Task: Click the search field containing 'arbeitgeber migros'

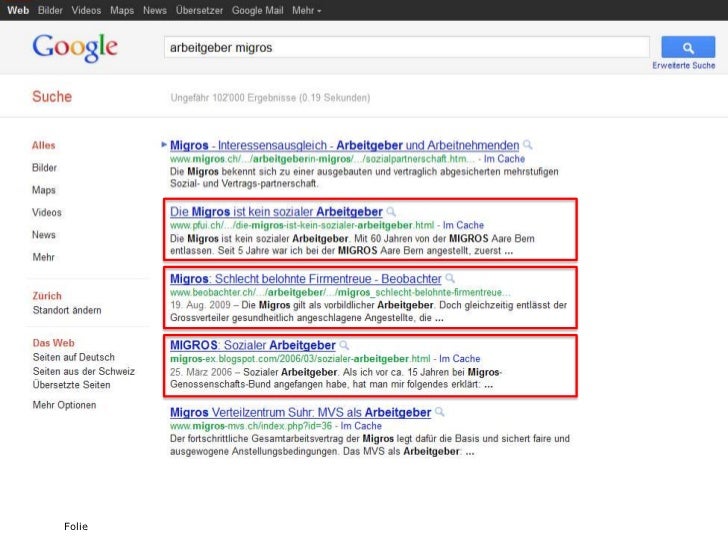Action: [407, 47]
